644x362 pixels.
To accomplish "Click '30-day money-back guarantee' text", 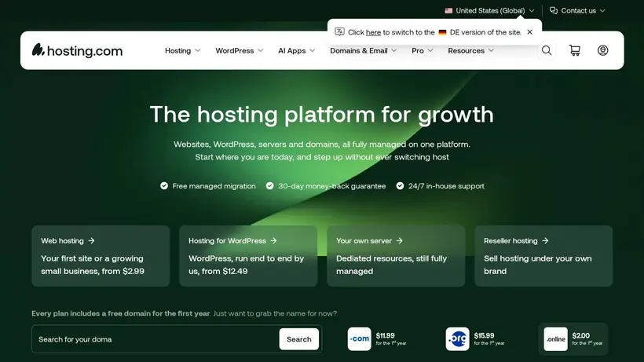I will point(332,186).
